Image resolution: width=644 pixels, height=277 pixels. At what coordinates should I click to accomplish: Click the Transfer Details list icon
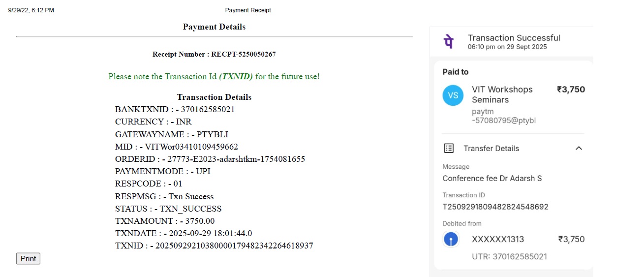[x=449, y=148]
